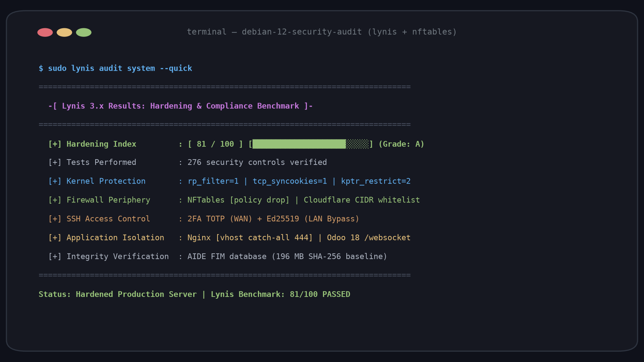This screenshot has width=644, height=362.
Task: Click the 'Integrity Verification' label
Action: click(x=118, y=256)
